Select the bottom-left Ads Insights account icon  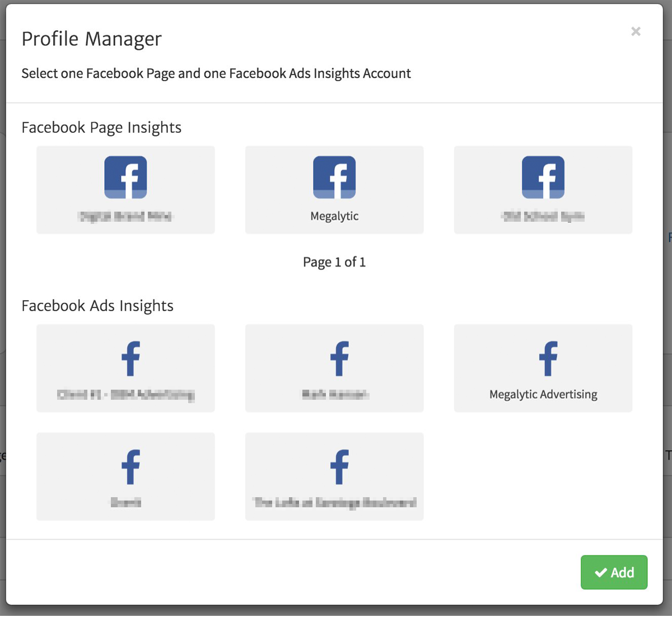130,467
